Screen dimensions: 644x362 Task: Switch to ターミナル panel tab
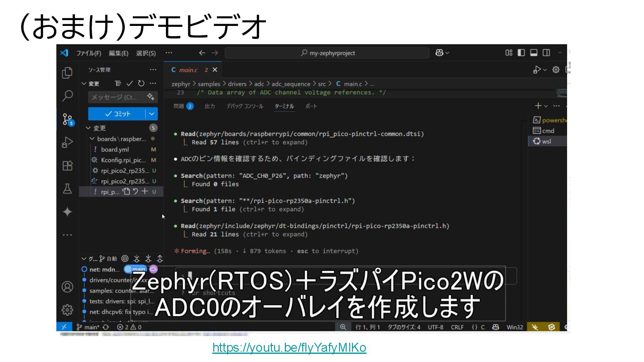pos(284,106)
